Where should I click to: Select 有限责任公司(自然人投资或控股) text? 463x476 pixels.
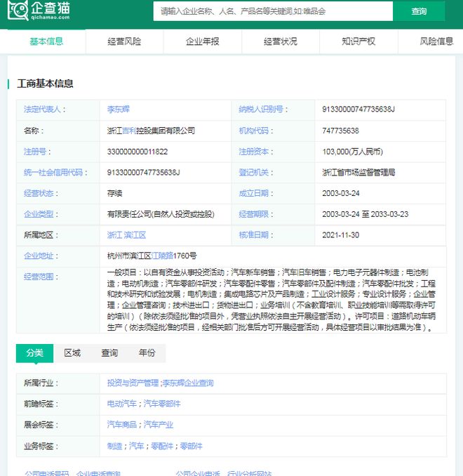point(161,214)
